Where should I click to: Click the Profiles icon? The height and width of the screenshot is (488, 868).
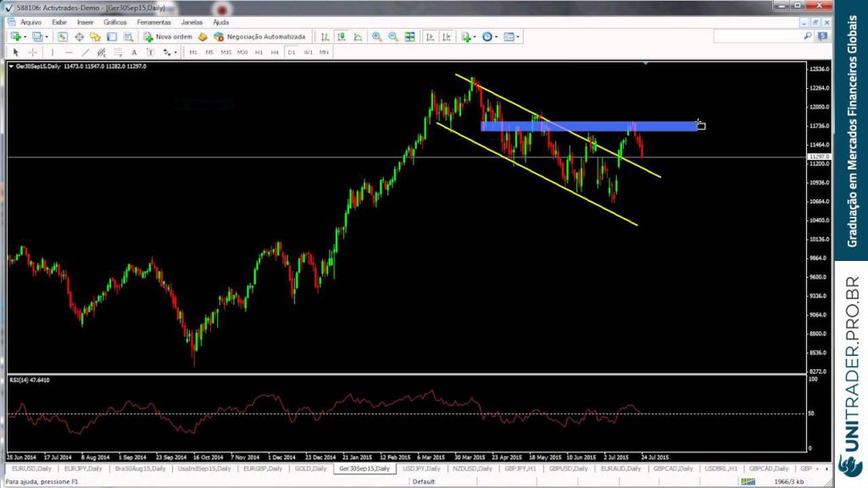(37, 36)
